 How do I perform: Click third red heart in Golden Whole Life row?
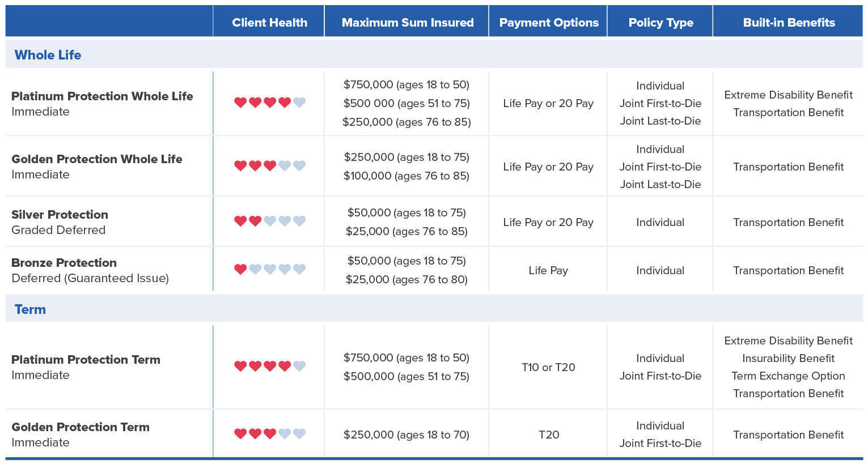[x=270, y=166]
